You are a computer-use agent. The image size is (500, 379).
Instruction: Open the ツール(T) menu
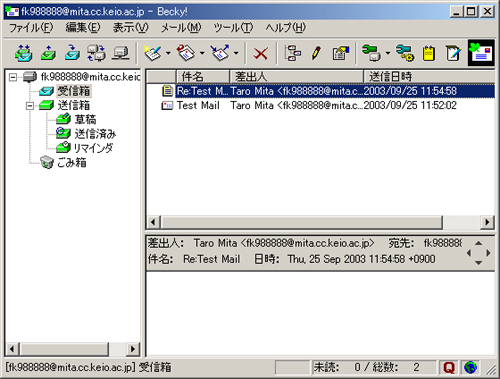click(233, 27)
